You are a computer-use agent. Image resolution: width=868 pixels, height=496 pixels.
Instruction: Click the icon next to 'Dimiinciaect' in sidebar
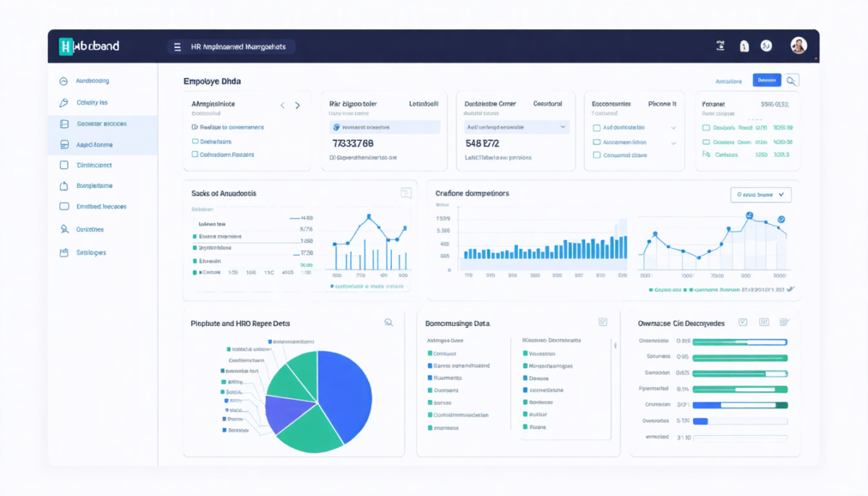pyautogui.click(x=63, y=165)
